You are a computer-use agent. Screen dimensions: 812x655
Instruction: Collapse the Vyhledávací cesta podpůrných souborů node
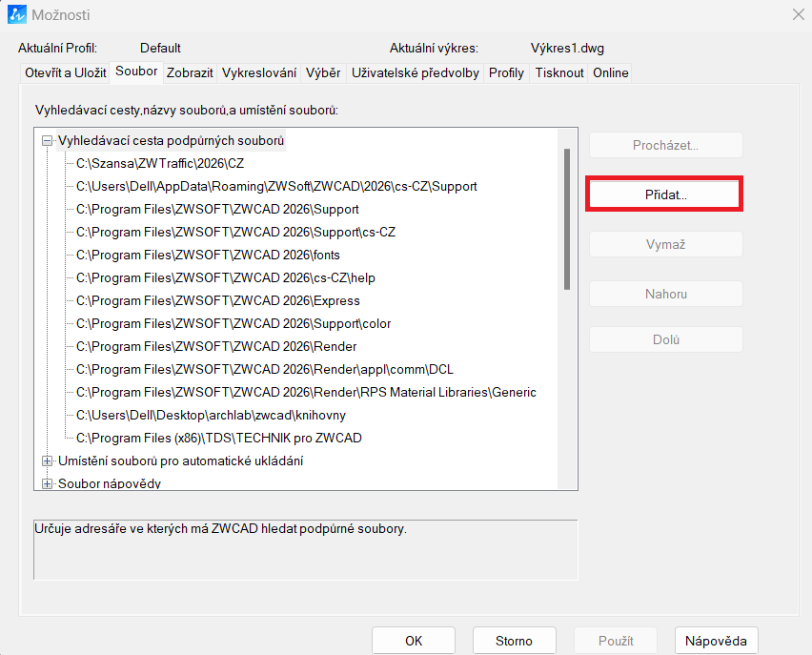(47, 140)
